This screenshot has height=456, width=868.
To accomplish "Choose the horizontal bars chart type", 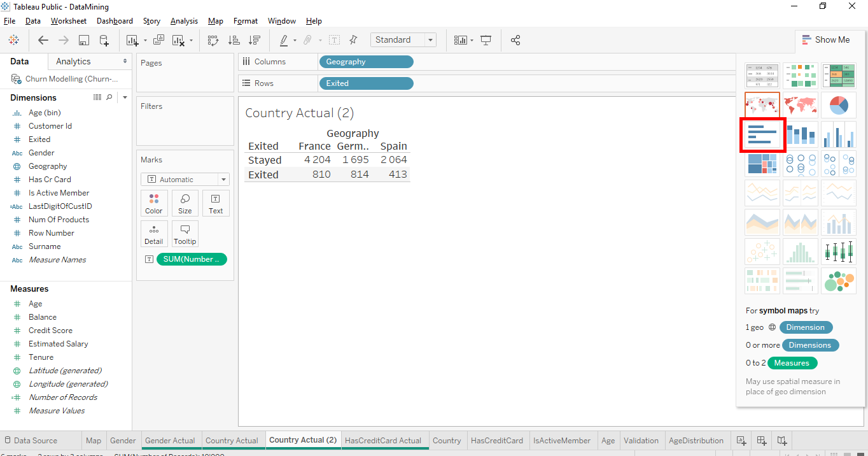I will coord(762,134).
